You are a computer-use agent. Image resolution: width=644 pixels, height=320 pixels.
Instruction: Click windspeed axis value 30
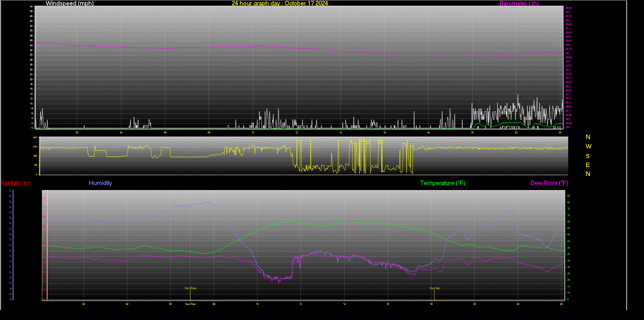(31, 55)
